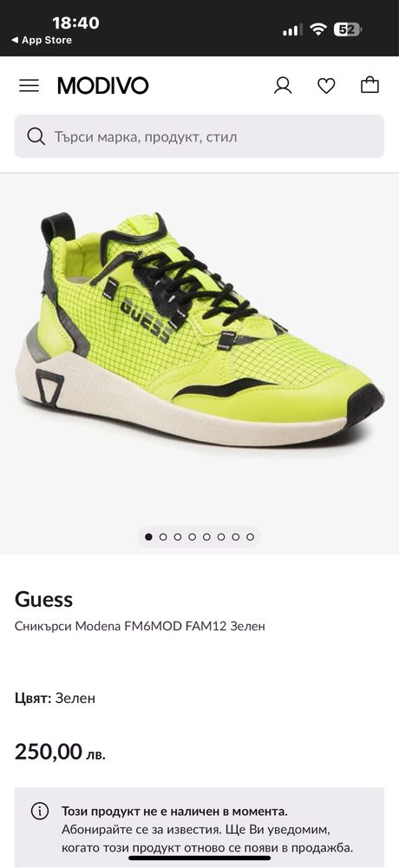Select the last image carousel dot
Image resolution: width=399 pixels, height=868 pixels.
tap(250, 536)
